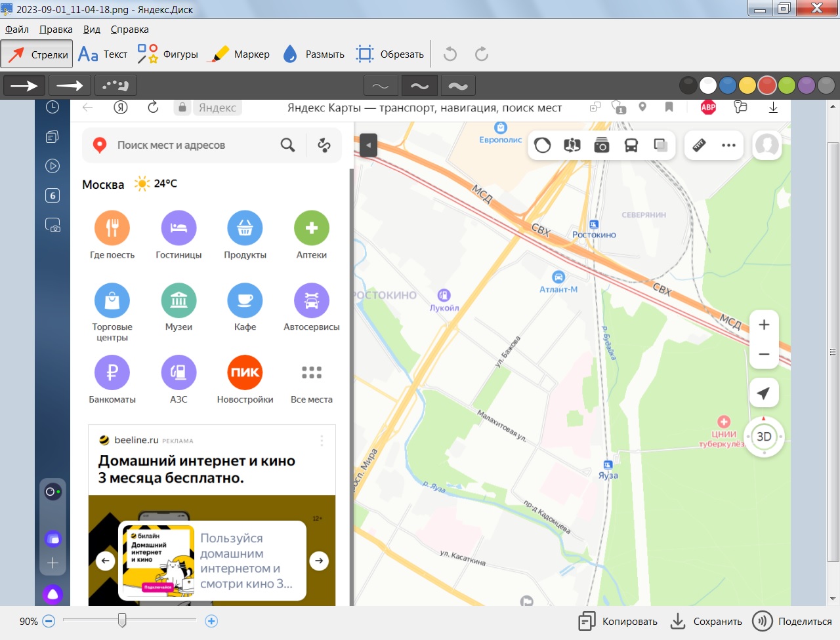Choose the dotted curved arrow style
Image resolution: width=840 pixels, height=640 pixels.
click(x=115, y=85)
